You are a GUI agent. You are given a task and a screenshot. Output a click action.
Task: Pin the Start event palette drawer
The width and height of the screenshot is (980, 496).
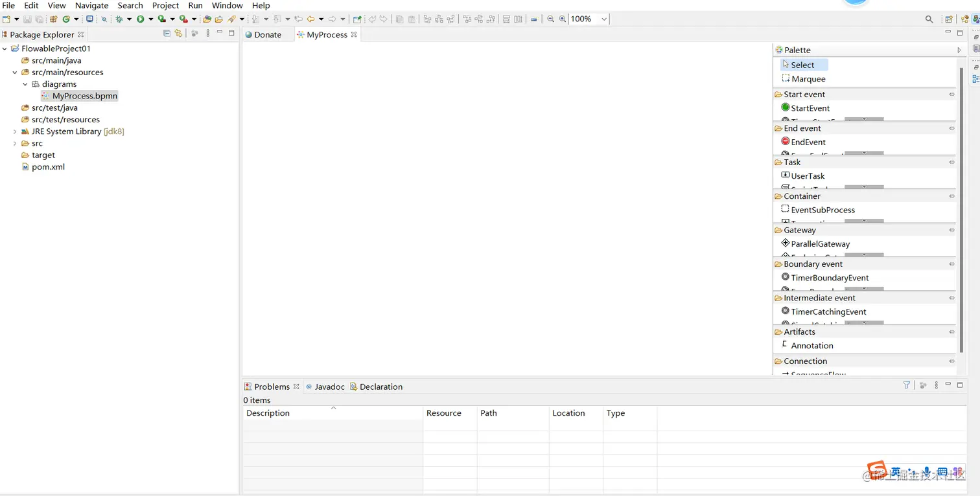pyautogui.click(x=951, y=95)
